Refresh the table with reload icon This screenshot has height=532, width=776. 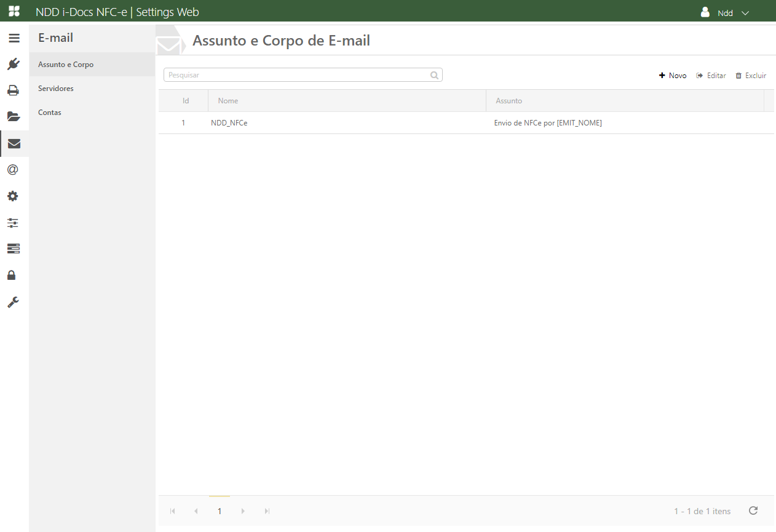tap(753, 510)
